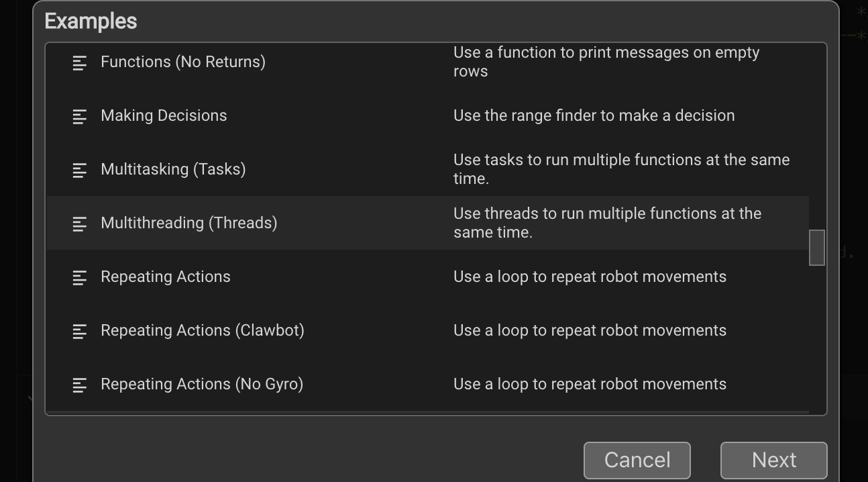Choose the Functions (No Returns) example
The width and height of the screenshot is (868, 482).
click(182, 62)
